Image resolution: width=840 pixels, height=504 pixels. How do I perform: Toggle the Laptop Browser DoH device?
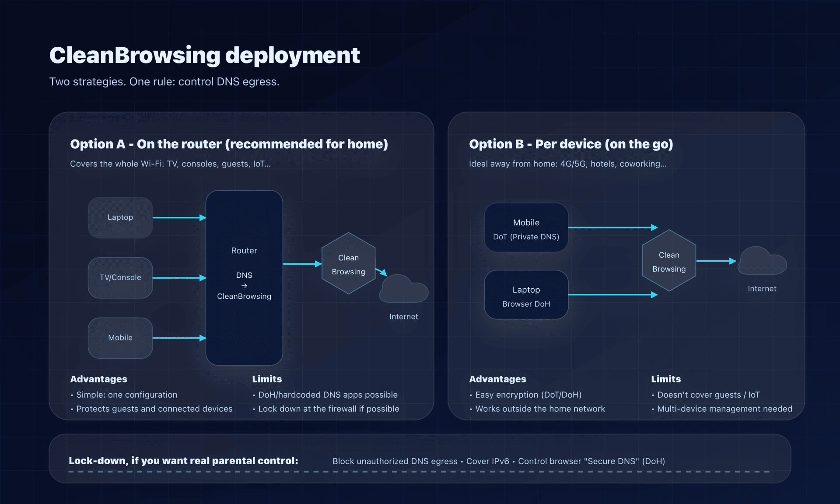pos(526,295)
